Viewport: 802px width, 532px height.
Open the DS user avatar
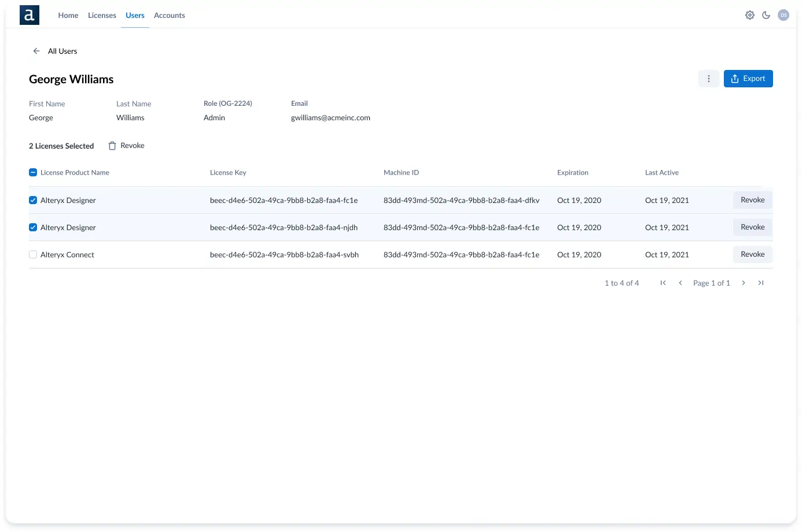pos(783,15)
